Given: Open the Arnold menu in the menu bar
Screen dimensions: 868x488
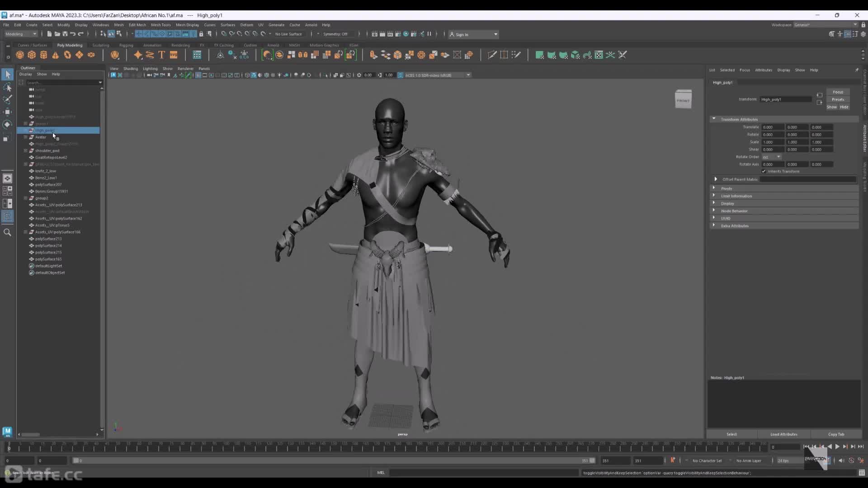Looking at the screenshot, I should (311, 25).
